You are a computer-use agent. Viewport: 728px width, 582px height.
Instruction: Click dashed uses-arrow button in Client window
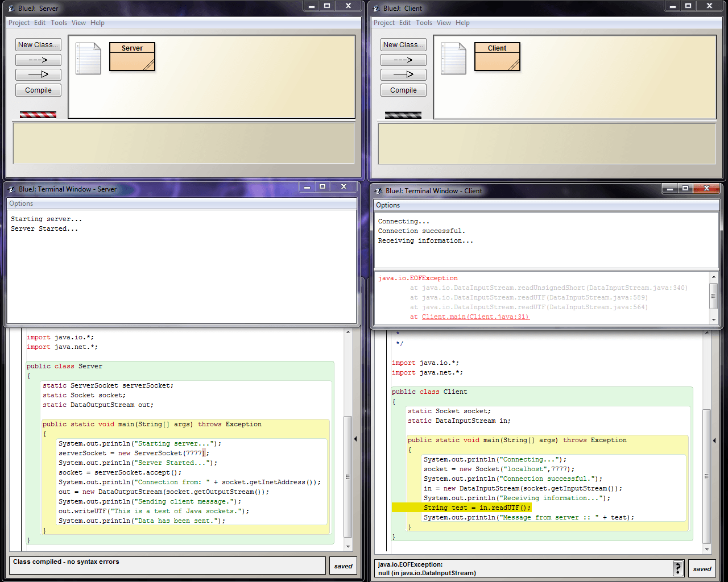(403, 60)
